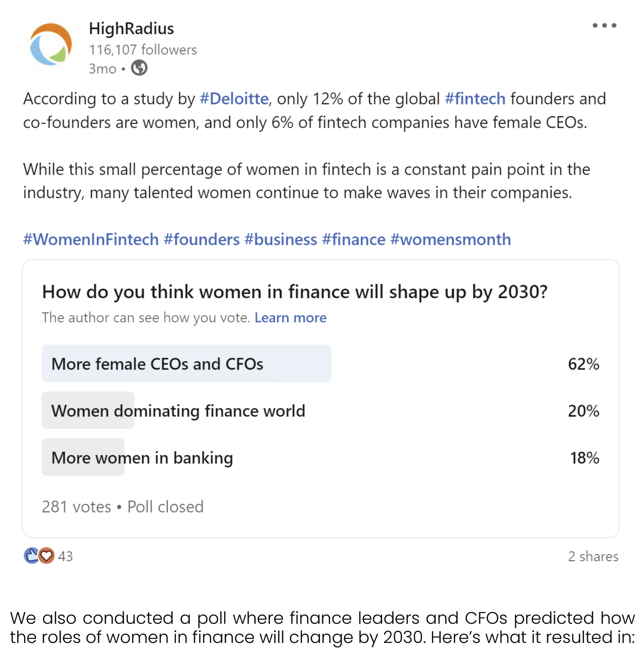
Task: View the 43 reactions count
Action: point(65,556)
